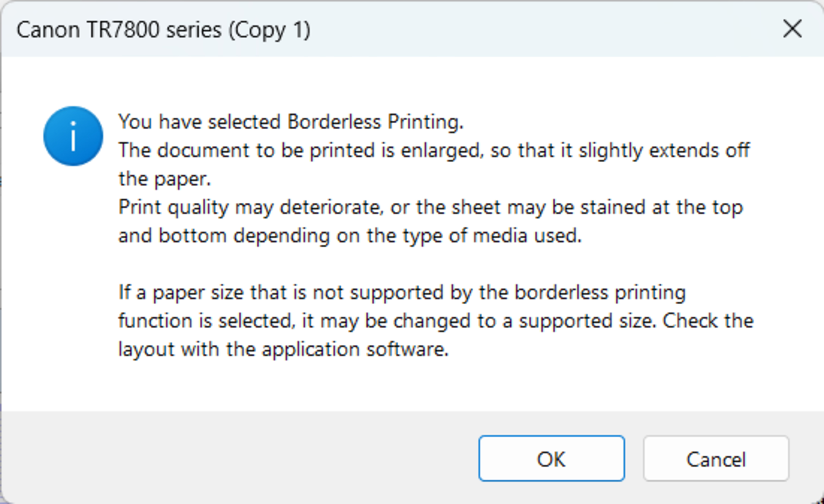Click the words 'Check the' in the message
The image size is (824, 504).
tap(708, 321)
